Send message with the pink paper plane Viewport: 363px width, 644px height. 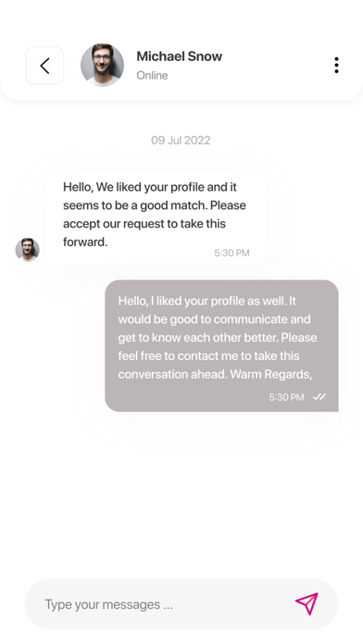pyautogui.click(x=307, y=603)
